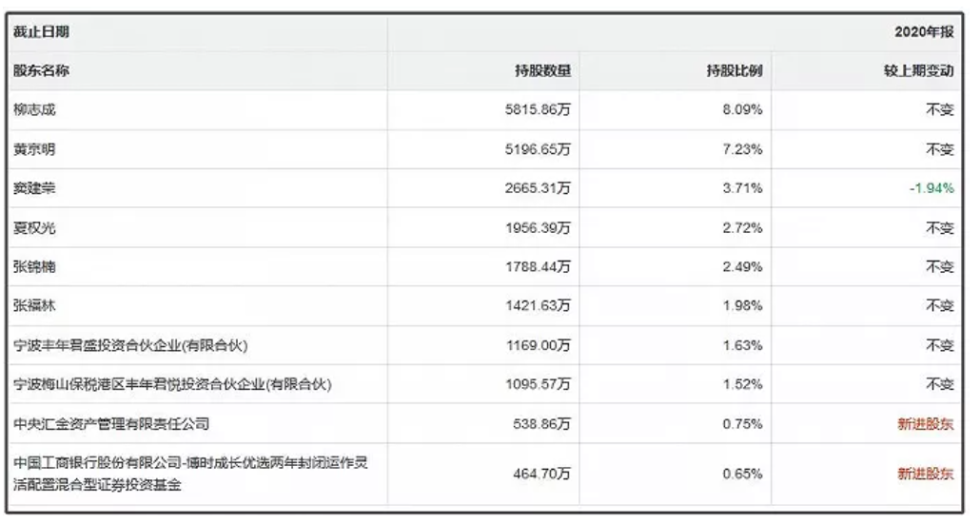This screenshot has width=980, height=524.
Task: Open 宁波梅山保税港区丰年君悦投资合伙企业 entry
Action: pos(171,384)
